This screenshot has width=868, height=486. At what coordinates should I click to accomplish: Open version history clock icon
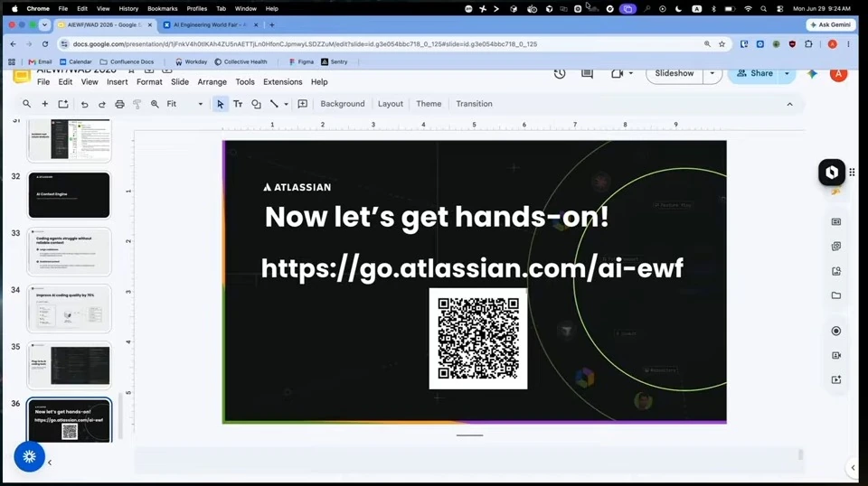point(560,73)
